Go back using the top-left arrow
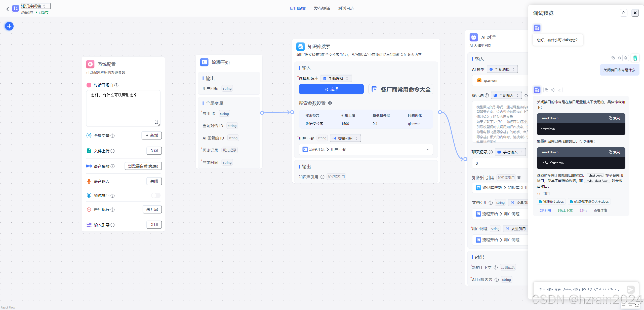The height and width of the screenshot is (310, 644). 8,9
